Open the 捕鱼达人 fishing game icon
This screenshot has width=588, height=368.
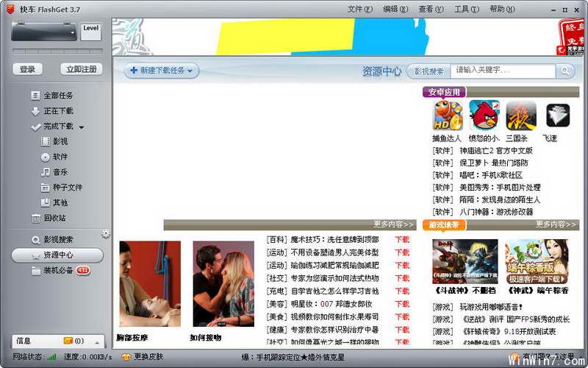[x=448, y=116]
